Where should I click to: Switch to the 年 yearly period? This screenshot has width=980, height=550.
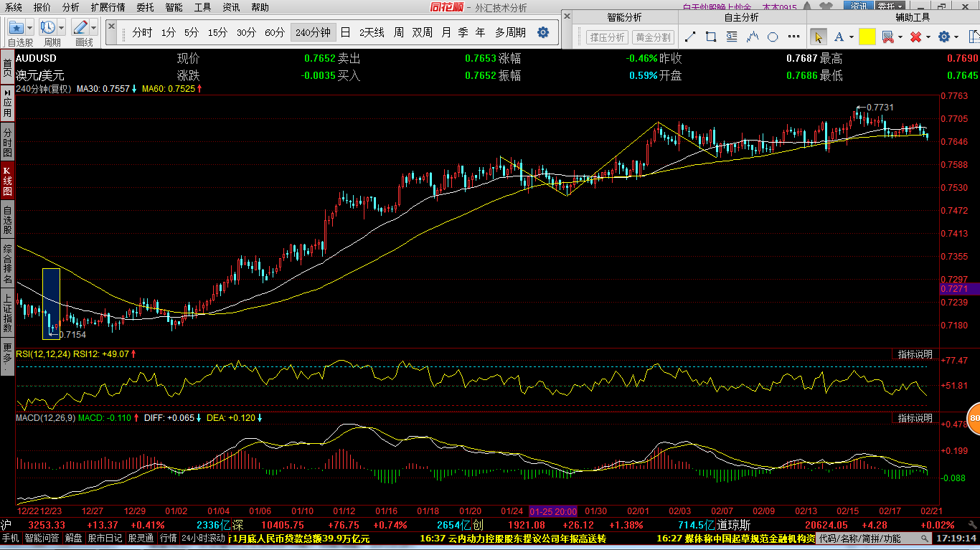point(480,33)
